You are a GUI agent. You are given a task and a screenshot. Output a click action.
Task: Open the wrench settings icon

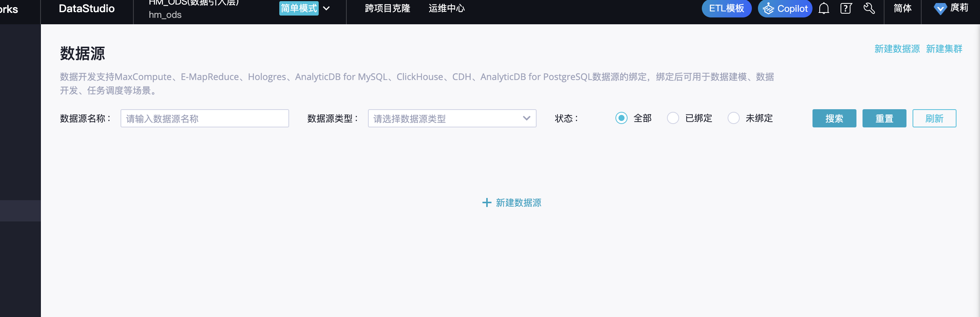coord(869,8)
